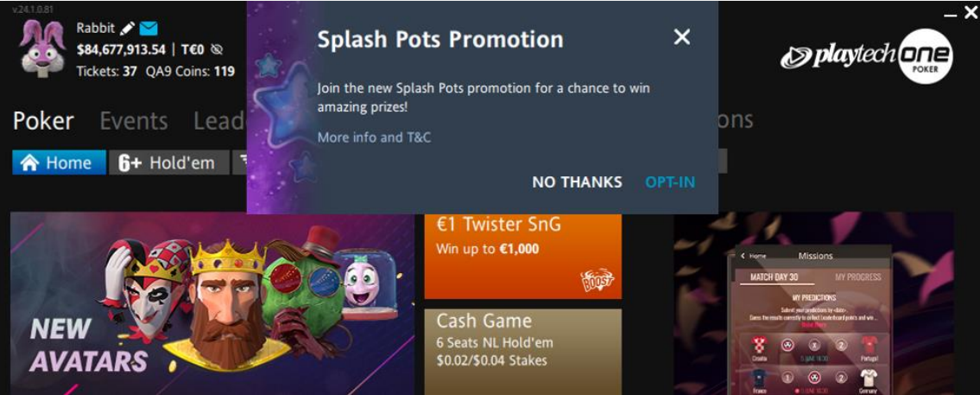Open the More info and T&C link
The width and height of the screenshot is (980, 395).
(x=374, y=137)
